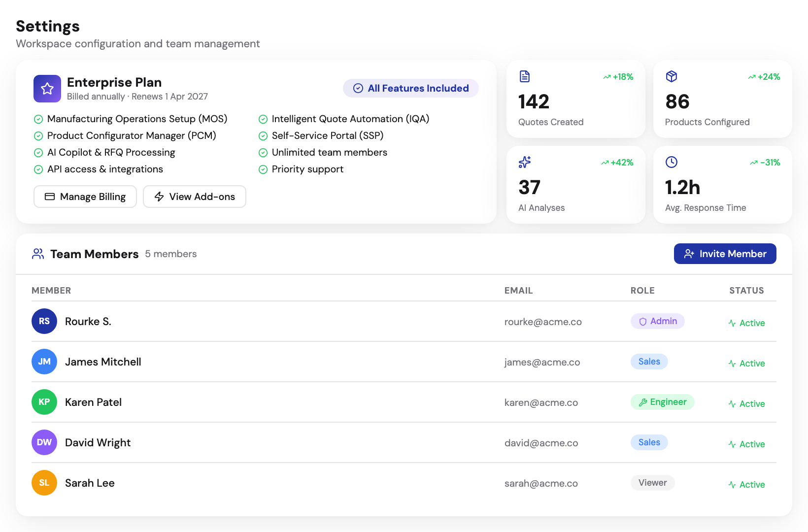This screenshot has width=808, height=532.
Task: Click the shield icon inside the Admin badge
Action: tap(643, 321)
